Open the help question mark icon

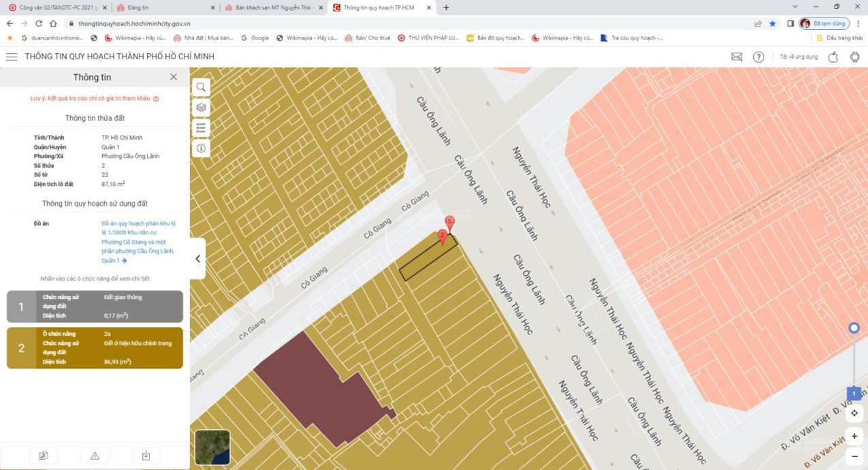click(x=758, y=57)
